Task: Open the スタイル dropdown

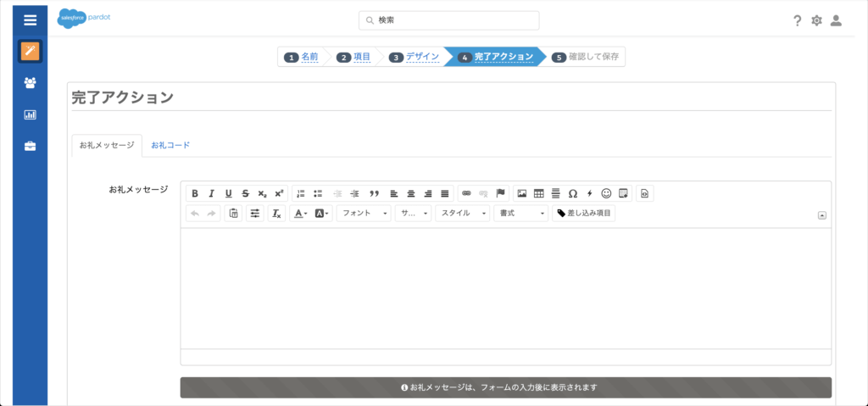Action: click(462, 214)
